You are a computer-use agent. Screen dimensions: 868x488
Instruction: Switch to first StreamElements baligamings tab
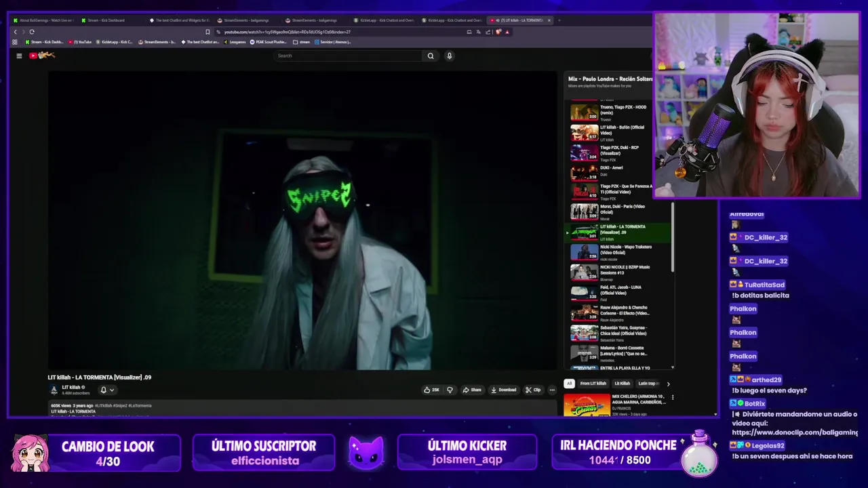(x=248, y=20)
